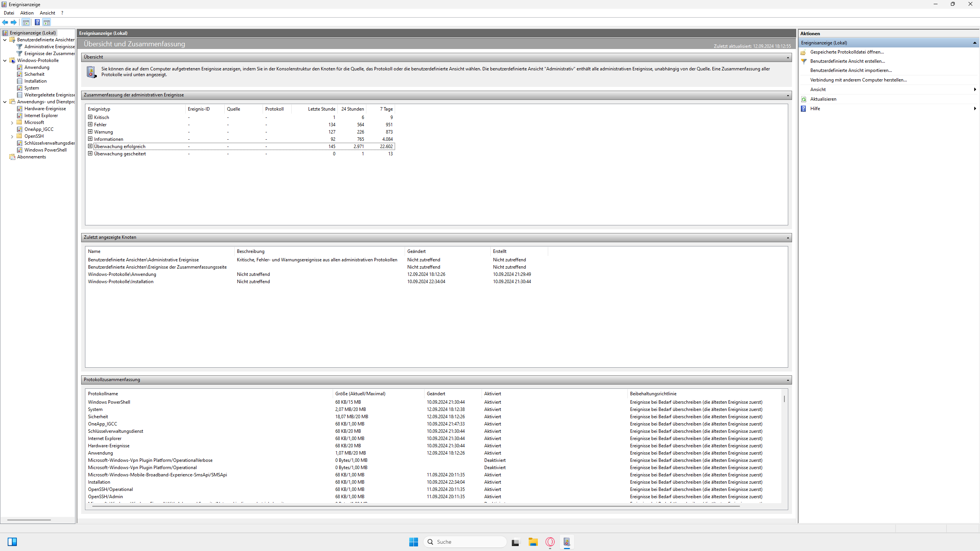Click the Protokollname column header
The width and height of the screenshot is (980, 551).
[x=209, y=394]
